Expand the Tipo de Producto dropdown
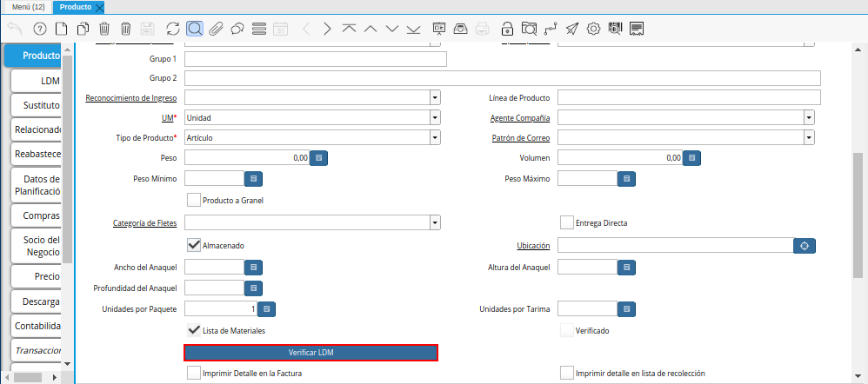868x384 pixels. 435,137
